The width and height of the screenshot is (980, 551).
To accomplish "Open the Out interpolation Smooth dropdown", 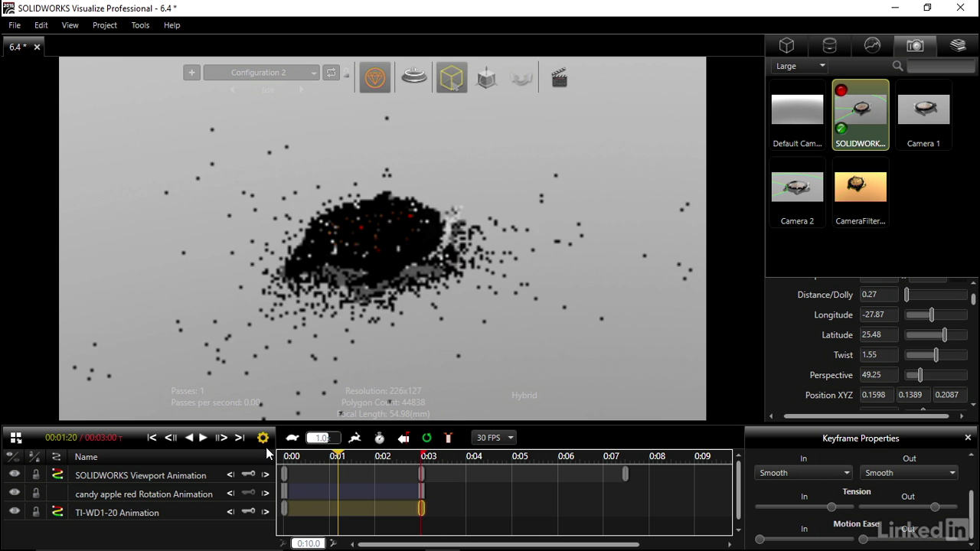I will 909,473.
